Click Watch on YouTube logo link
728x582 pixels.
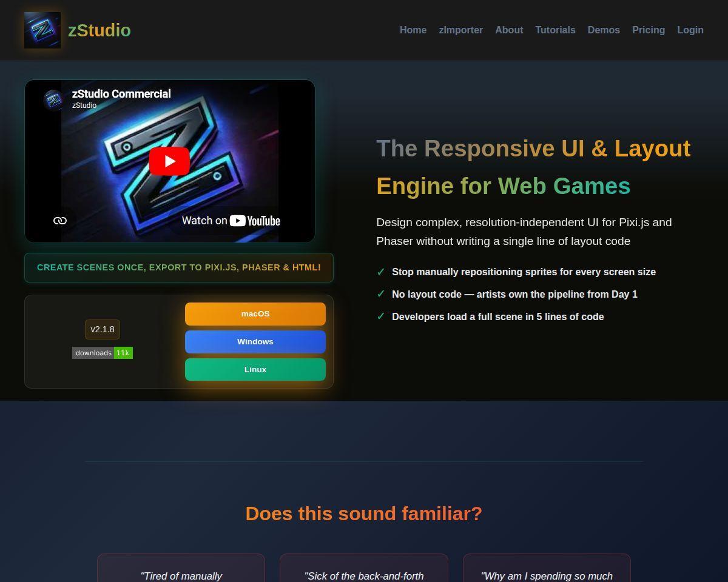click(x=231, y=221)
